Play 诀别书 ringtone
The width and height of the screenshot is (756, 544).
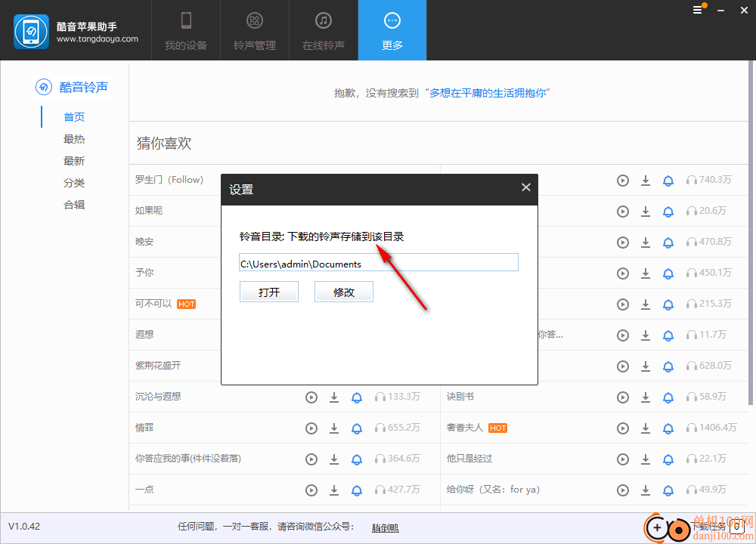coord(623,397)
